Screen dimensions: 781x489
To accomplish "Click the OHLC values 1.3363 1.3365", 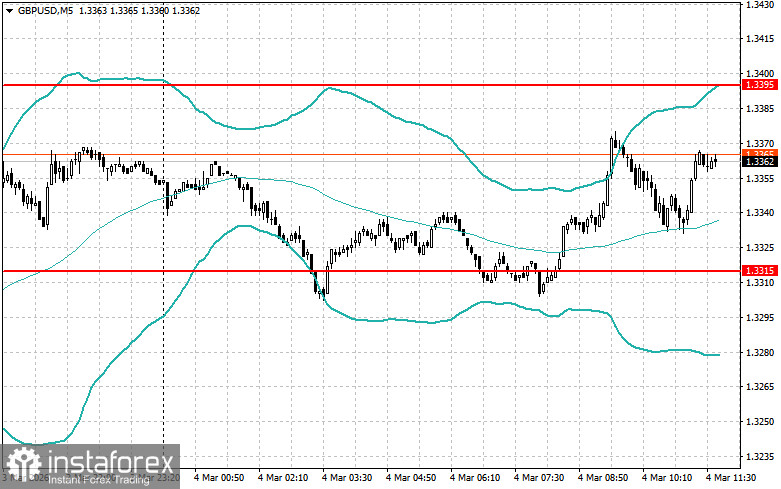I will 108,10.
